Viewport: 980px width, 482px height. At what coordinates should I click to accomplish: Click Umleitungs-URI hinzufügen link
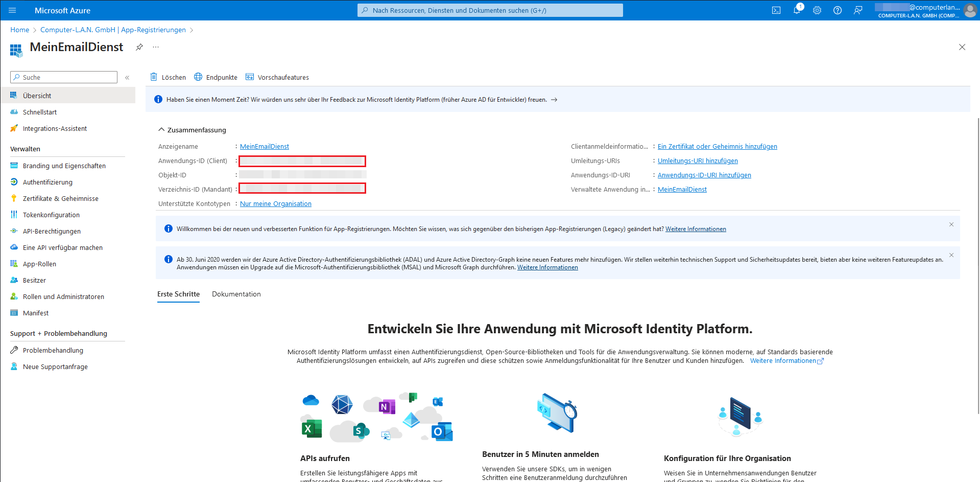(698, 161)
